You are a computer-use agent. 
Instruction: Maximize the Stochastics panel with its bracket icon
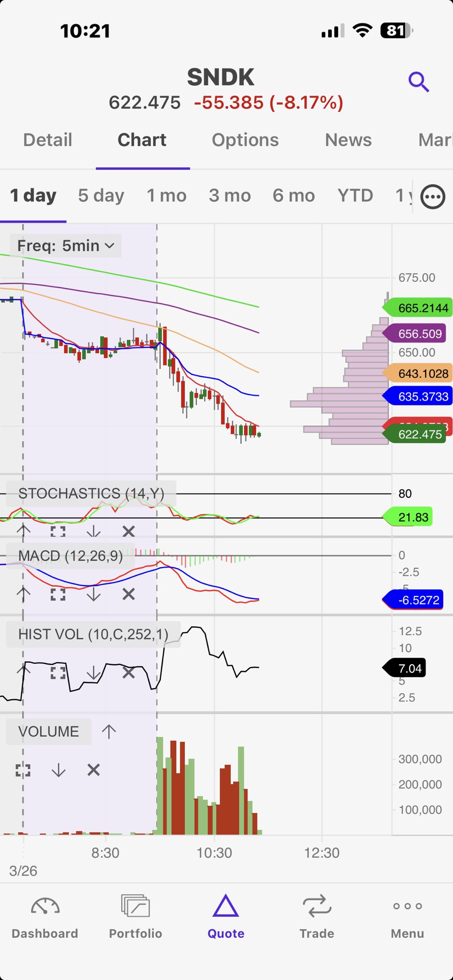click(x=58, y=531)
